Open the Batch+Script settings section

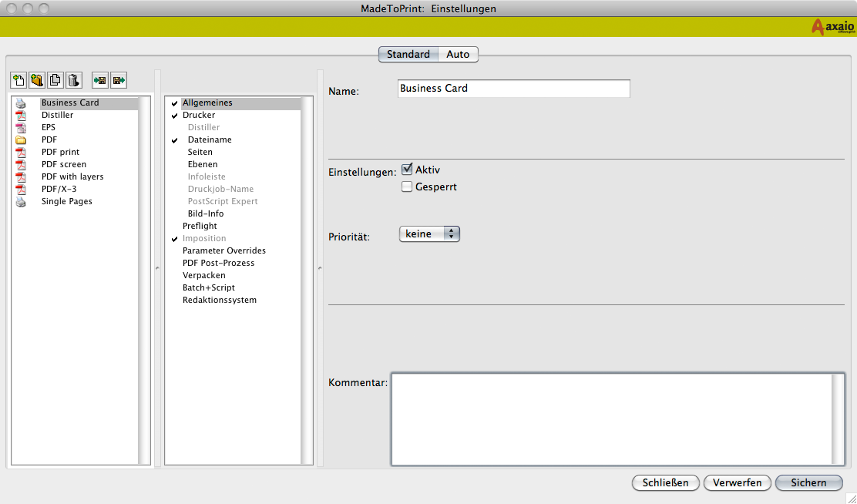(209, 287)
